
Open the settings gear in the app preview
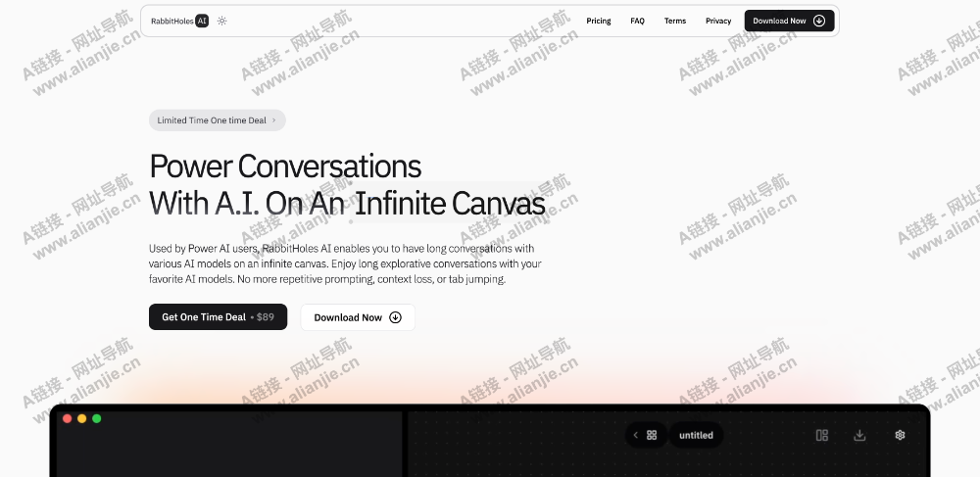(x=900, y=435)
